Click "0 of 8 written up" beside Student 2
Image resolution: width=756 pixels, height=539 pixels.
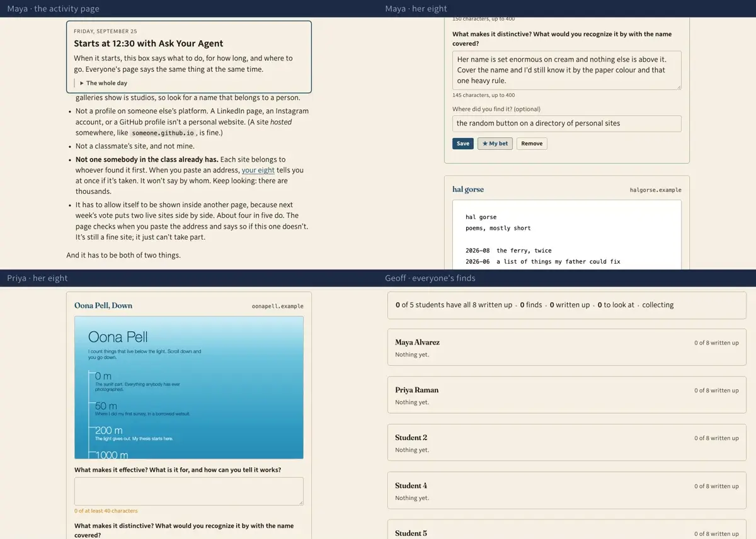tap(716, 438)
